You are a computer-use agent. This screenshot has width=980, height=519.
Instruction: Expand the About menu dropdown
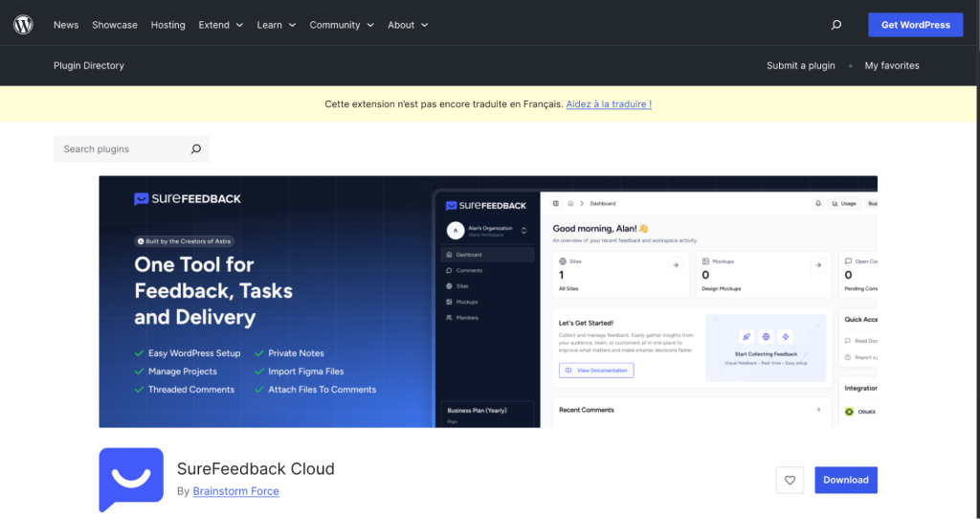click(408, 25)
